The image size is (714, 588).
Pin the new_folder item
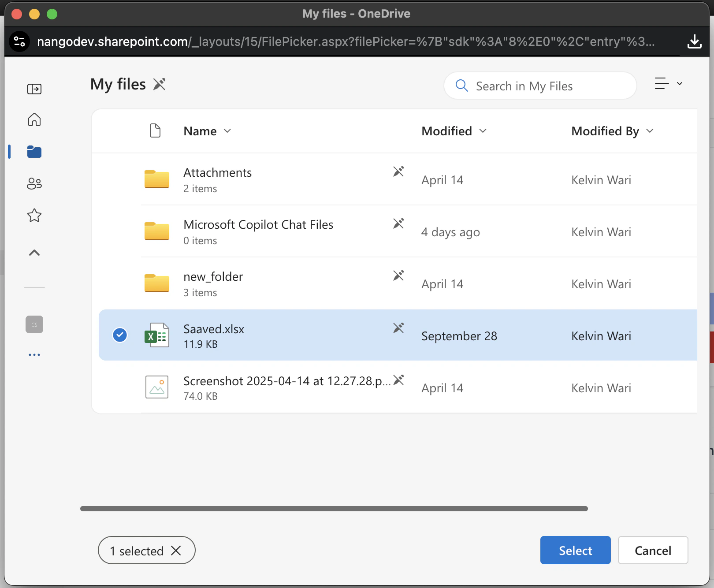point(398,275)
